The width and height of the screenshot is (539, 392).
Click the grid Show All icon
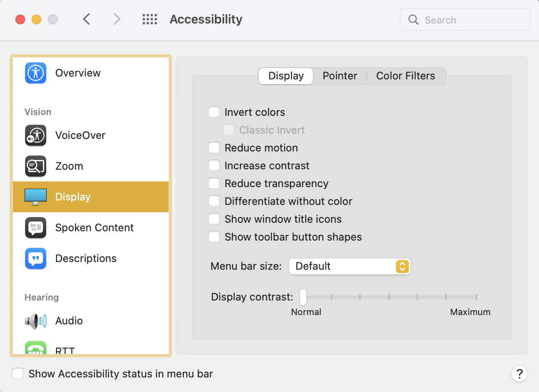150,19
